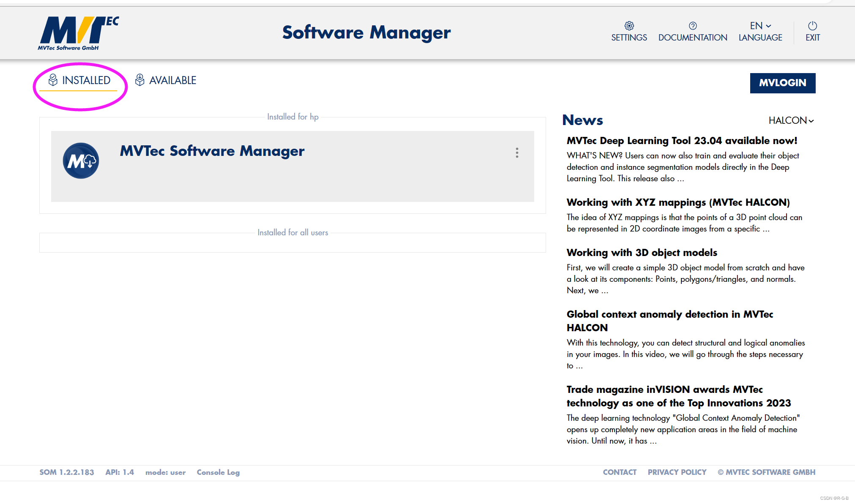Switch to the AVAILABLE tab

[x=166, y=80]
